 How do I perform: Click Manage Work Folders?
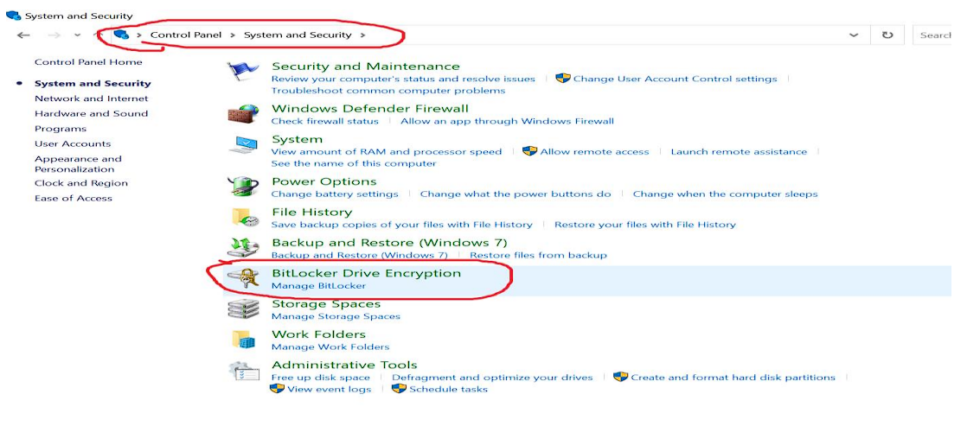coord(330,347)
